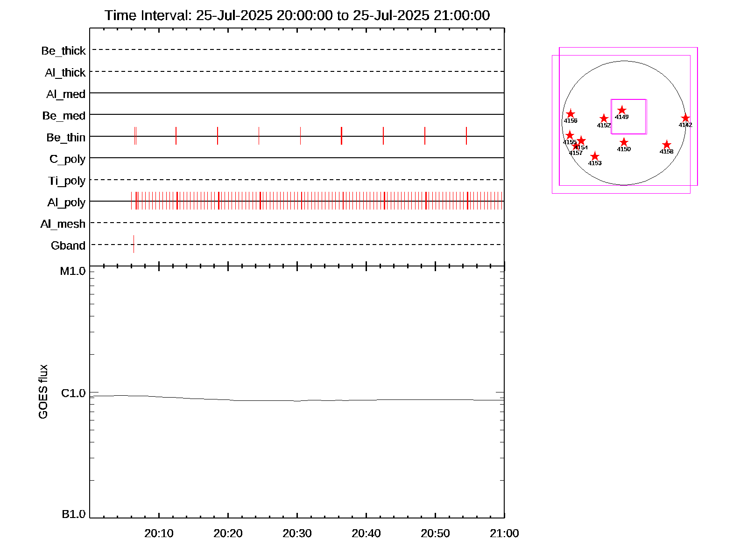Click the star marking active region 4156

click(571, 114)
